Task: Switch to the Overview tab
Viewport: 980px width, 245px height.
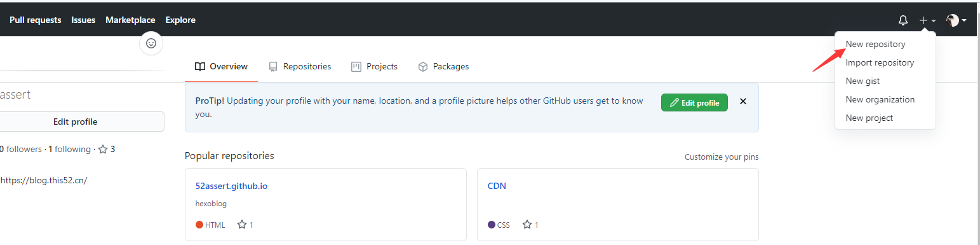Action: 221,66
